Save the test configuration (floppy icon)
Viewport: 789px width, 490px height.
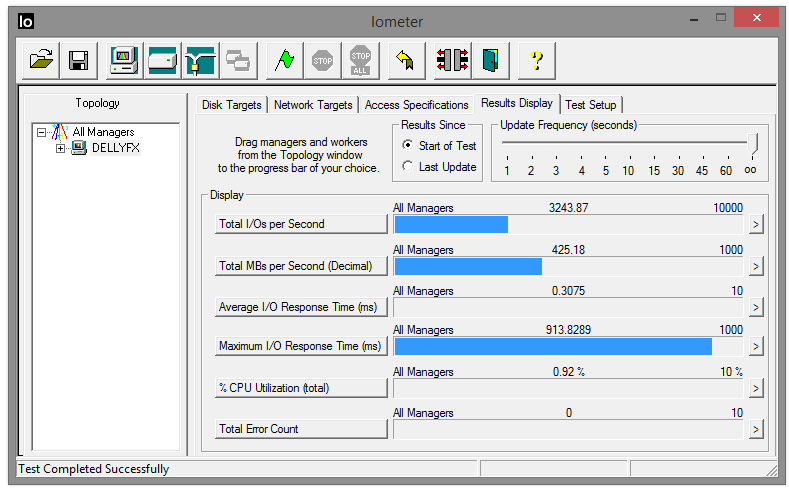[78, 60]
